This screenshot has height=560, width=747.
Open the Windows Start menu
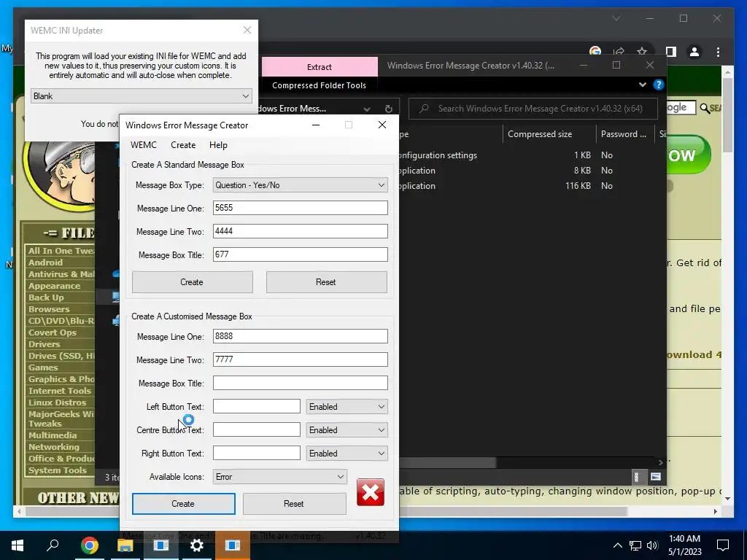(x=18, y=545)
